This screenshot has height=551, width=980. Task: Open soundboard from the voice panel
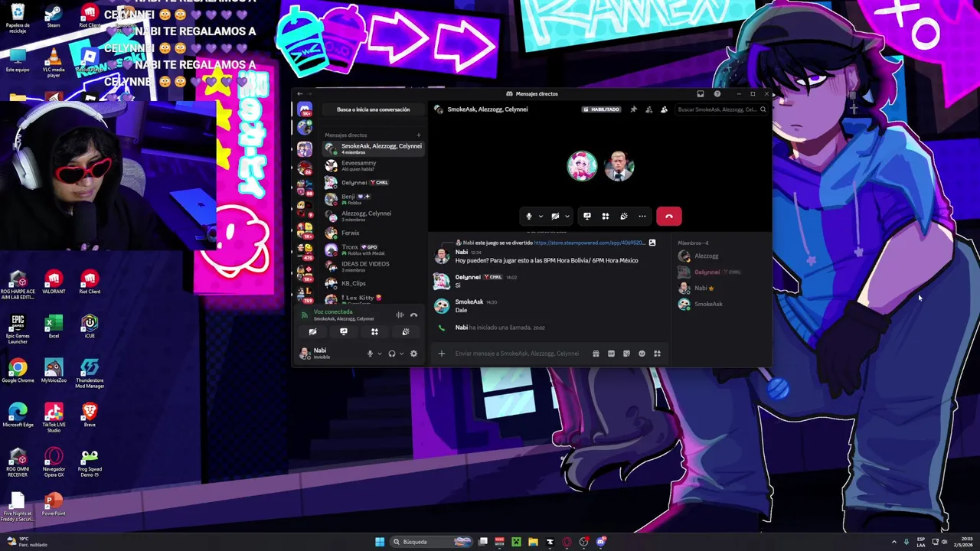coord(405,332)
